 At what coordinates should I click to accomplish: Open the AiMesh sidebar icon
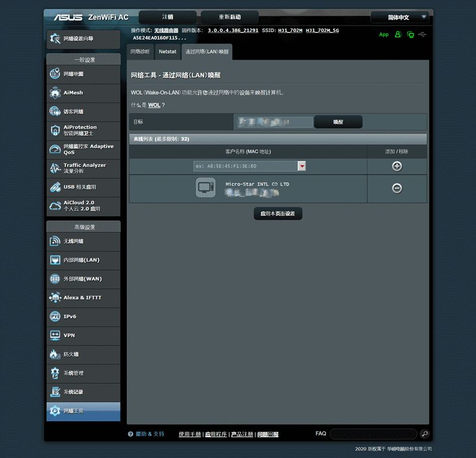pyautogui.click(x=55, y=93)
